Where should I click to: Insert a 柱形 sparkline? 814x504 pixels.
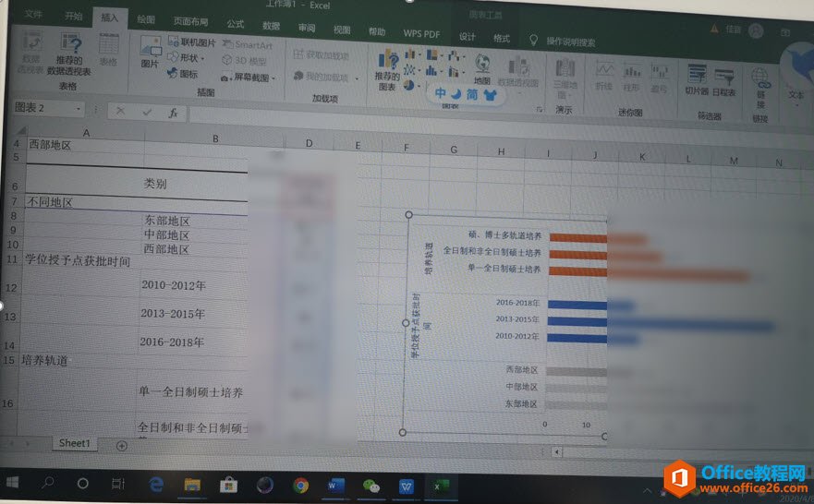(632, 78)
